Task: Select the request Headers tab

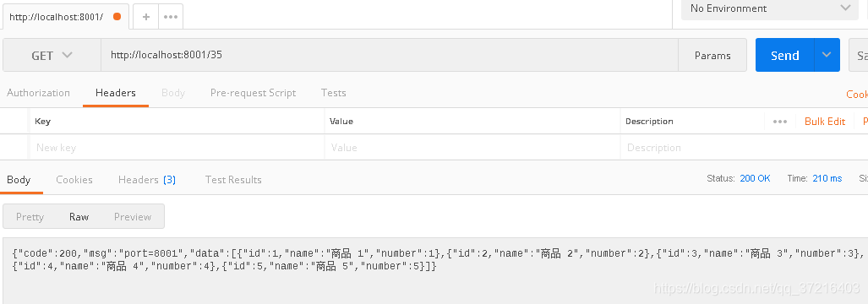Action: coord(116,93)
